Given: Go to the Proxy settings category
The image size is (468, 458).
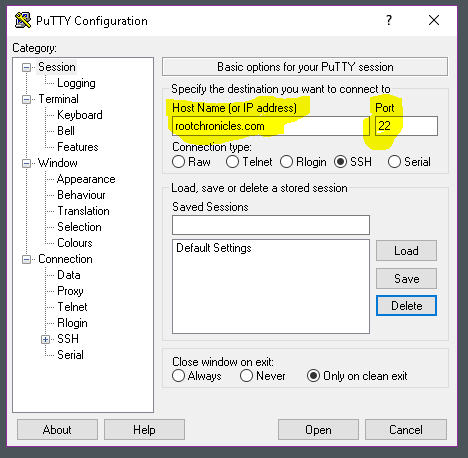Looking at the screenshot, I should pos(70,291).
